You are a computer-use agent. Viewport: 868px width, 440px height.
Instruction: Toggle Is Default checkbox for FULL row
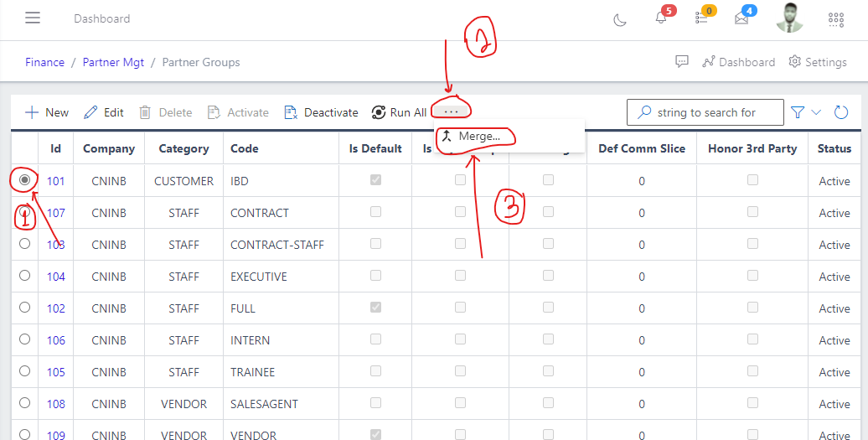(x=375, y=308)
